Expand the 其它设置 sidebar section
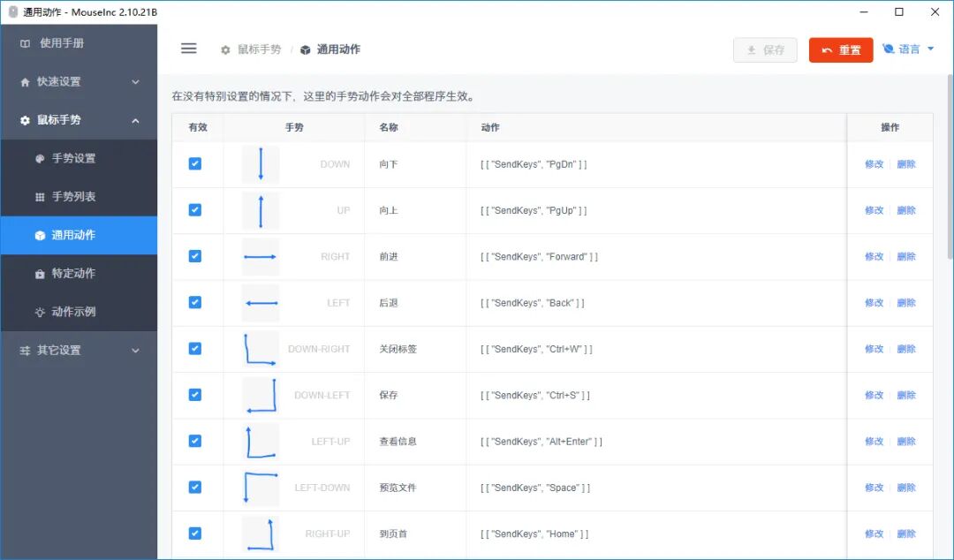This screenshot has height=560, width=954. point(79,350)
